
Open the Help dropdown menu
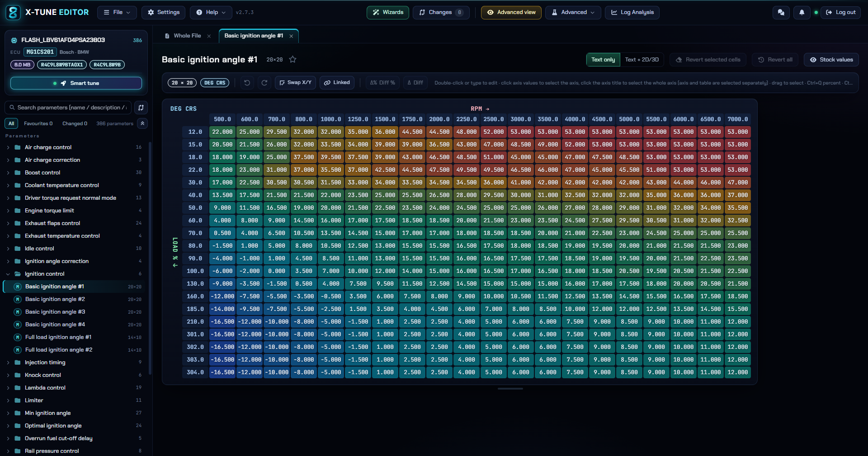[211, 13]
